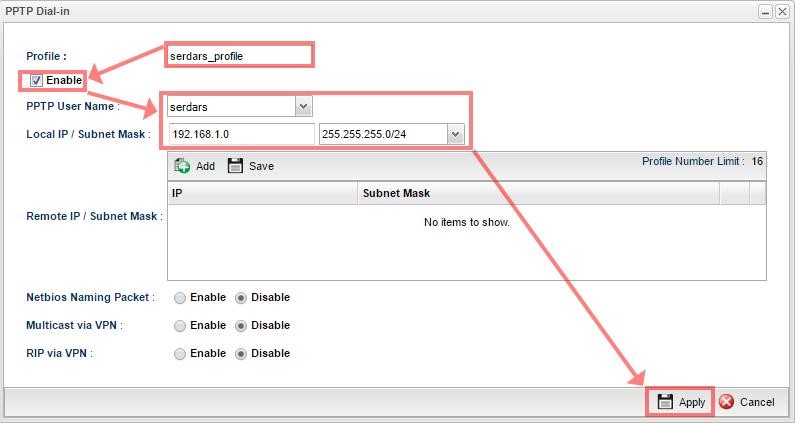Click the green Add icon
The width and height of the screenshot is (795, 423).
pyautogui.click(x=183, y=166)
